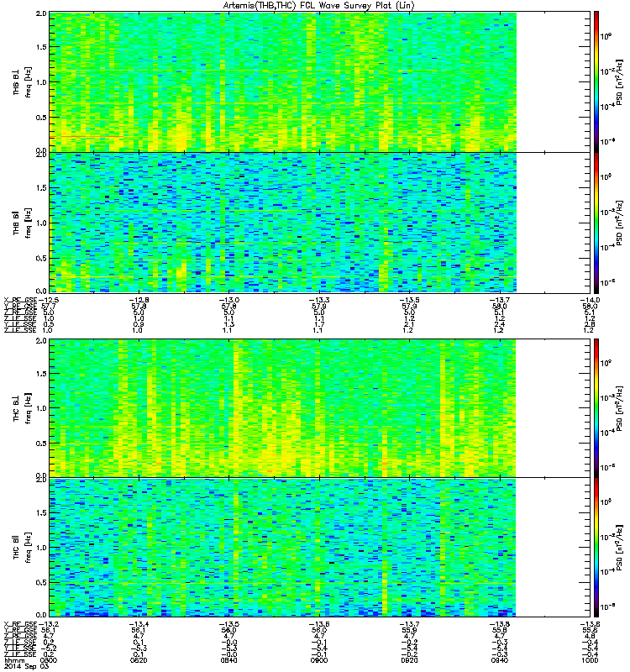This screenshot has height=672, width=630.
Task: Click the '0900' time label
Action: point(319,660)
